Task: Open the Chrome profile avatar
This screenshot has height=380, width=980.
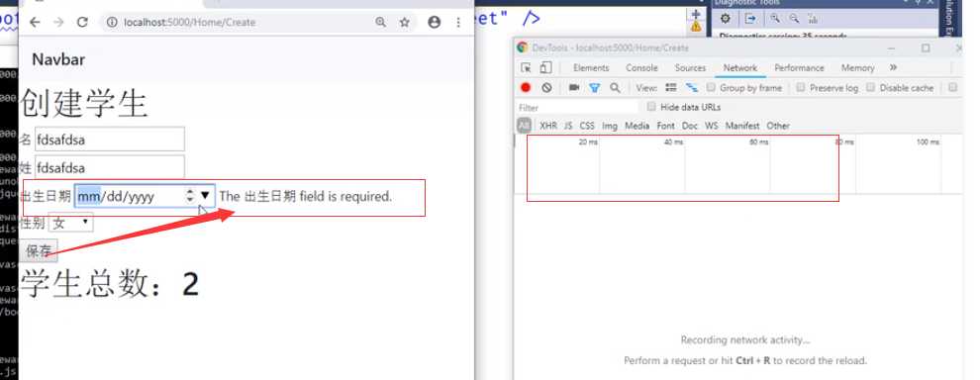Action: coord(434,23)
